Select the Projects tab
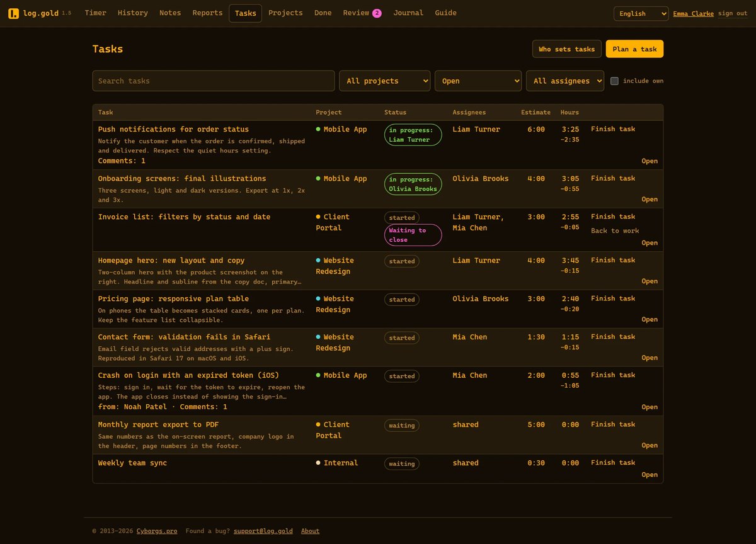Viewport: 756px width, 544px height. pyautogui.click(x=285, y=13)
